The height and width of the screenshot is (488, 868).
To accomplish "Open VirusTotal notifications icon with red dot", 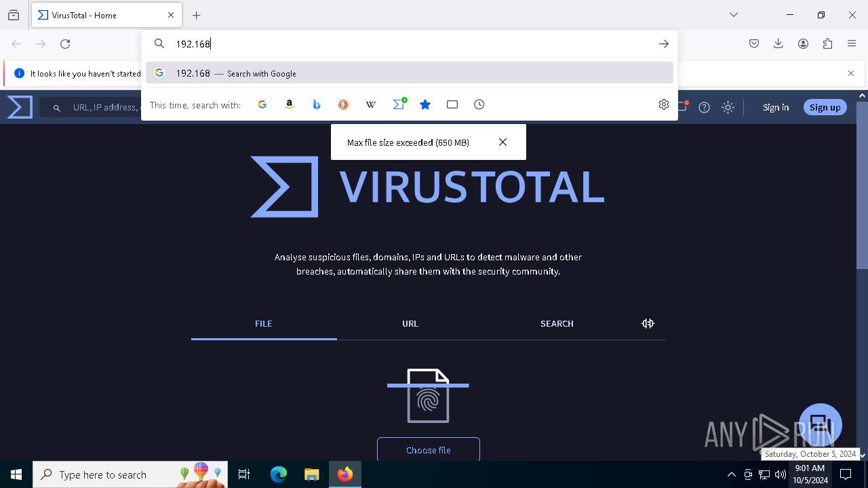I will pyautogui.click(x=683, y=106).
